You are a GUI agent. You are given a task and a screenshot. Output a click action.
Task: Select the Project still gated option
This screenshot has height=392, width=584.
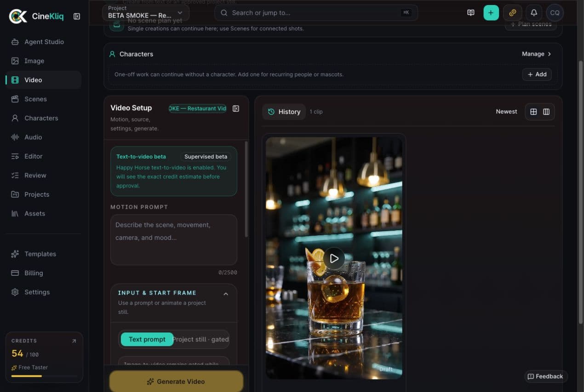pos(200,339)
